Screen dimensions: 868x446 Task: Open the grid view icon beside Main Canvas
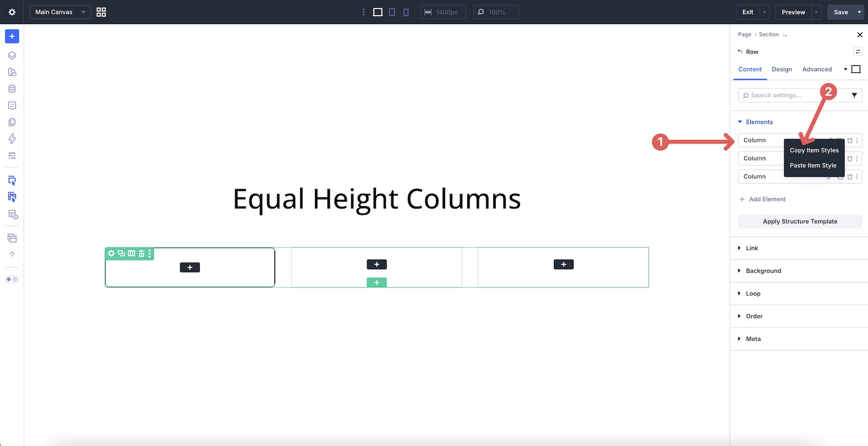(101, 12)
